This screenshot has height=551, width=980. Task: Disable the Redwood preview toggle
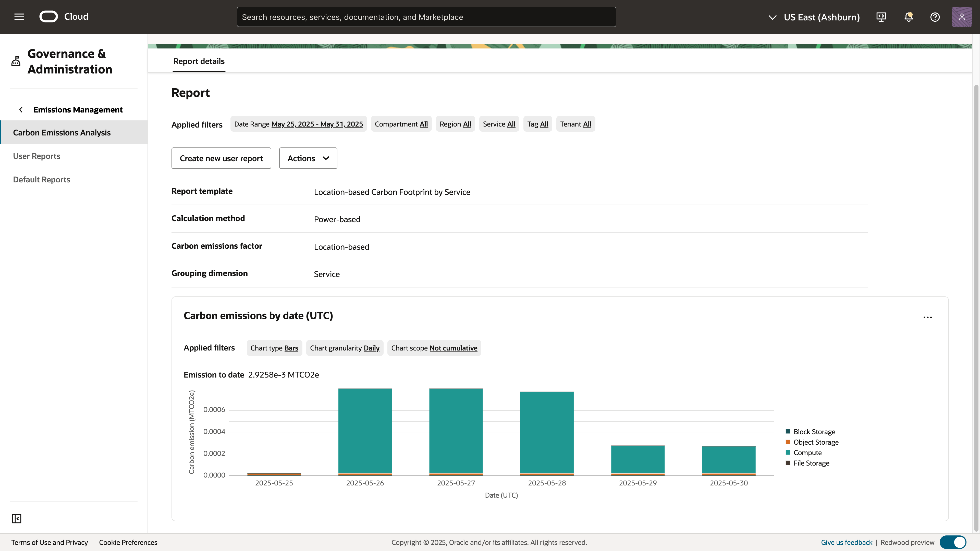point(953,542)
